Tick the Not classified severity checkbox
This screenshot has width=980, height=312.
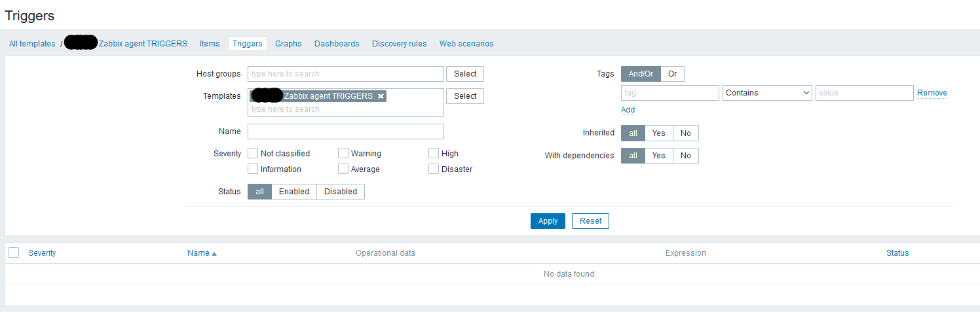pyautogui.click(x=254, y=154)
